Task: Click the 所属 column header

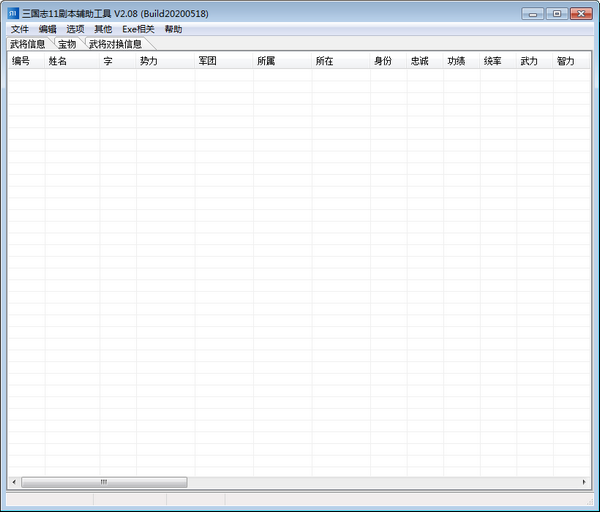Action: point(282,61)
